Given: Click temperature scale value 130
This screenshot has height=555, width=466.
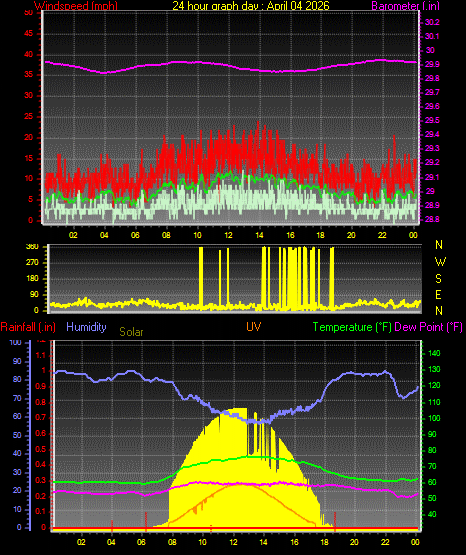Looking at the screenshot, I should tap(434, 370).
